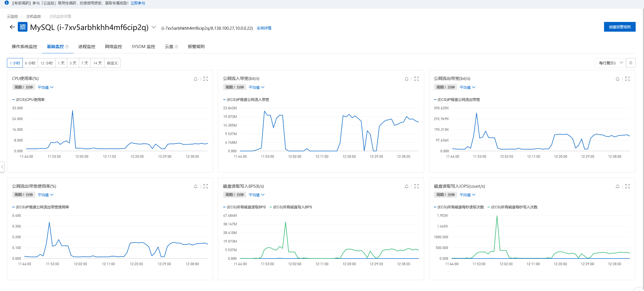Open alarm bell on 公网流出带宽使用率 chart
Screen dimensions: 644x291
point(196,186)
